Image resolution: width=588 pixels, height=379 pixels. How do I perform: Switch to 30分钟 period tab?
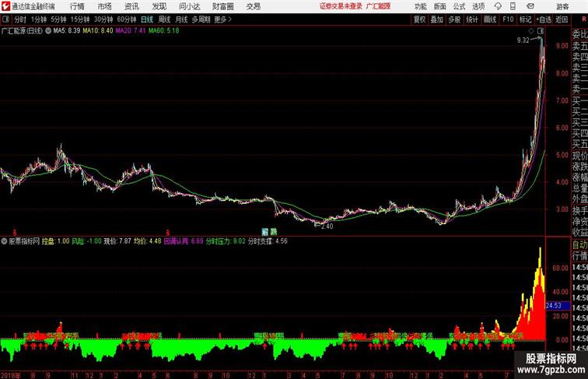pyautogui.click(x=103, y=19)
